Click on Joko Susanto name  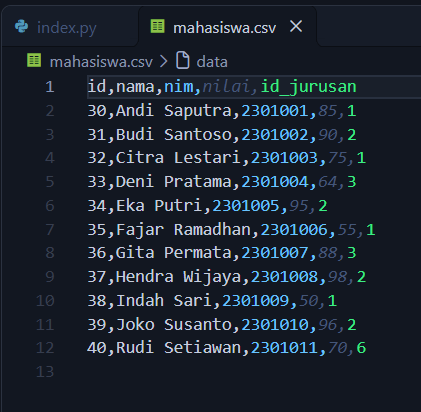click(x=173, y=325)
